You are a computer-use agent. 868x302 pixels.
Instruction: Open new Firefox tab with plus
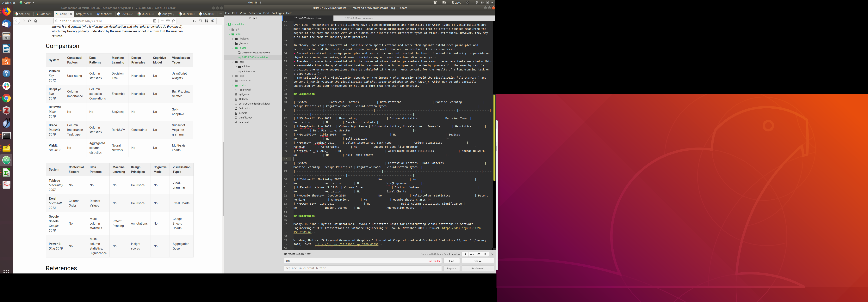(x=221, y=14)
